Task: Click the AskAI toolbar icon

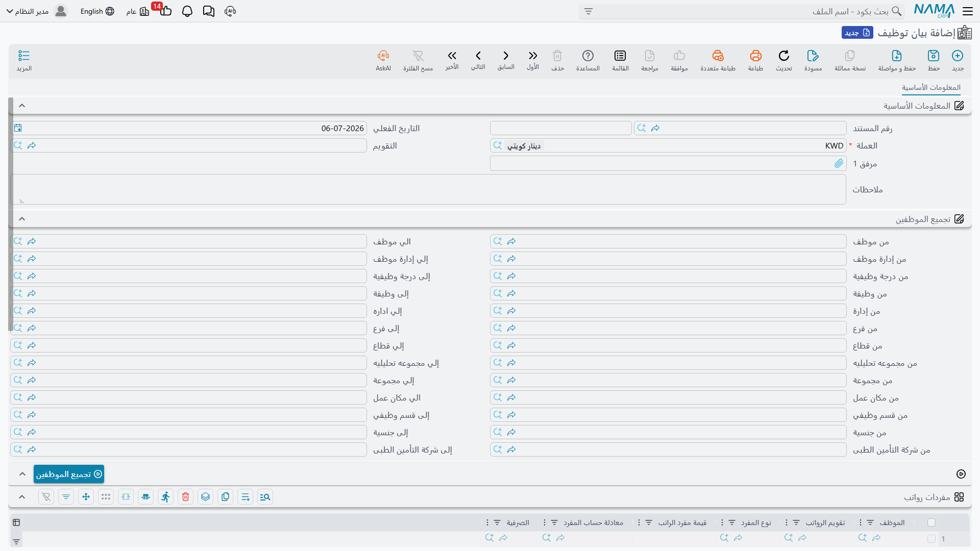Action: 383,60
